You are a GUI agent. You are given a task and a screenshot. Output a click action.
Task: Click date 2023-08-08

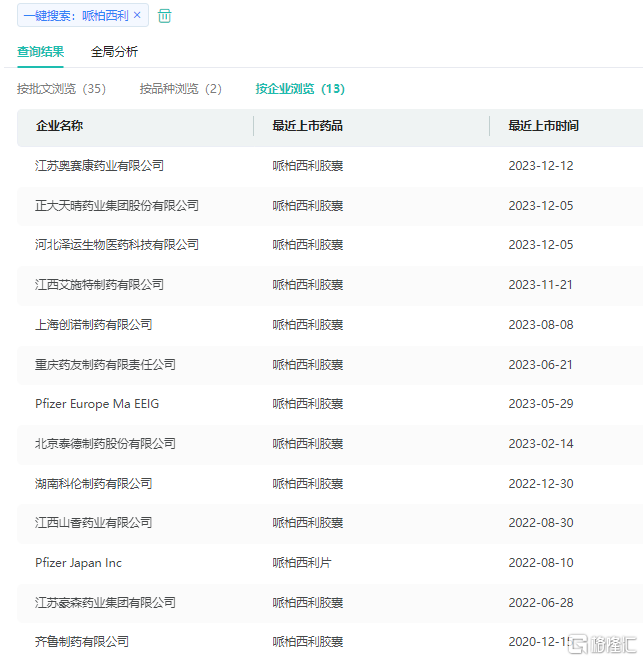pos(541,325)
